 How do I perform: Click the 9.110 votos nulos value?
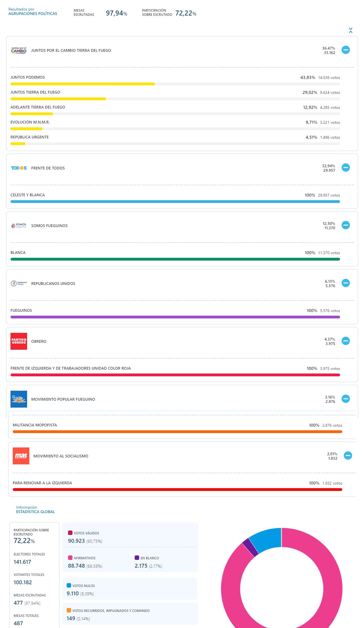(72, 593)
